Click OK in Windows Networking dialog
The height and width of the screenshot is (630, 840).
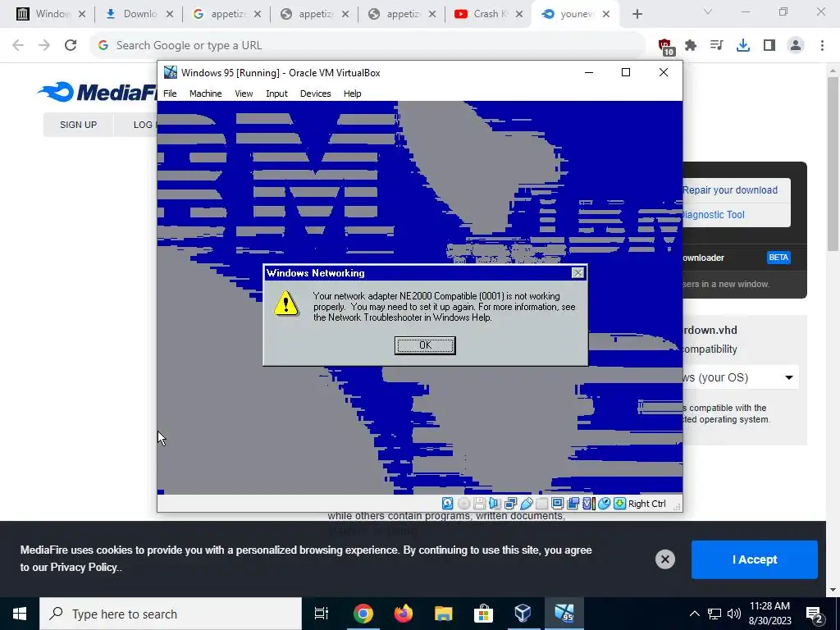point(425,345)
